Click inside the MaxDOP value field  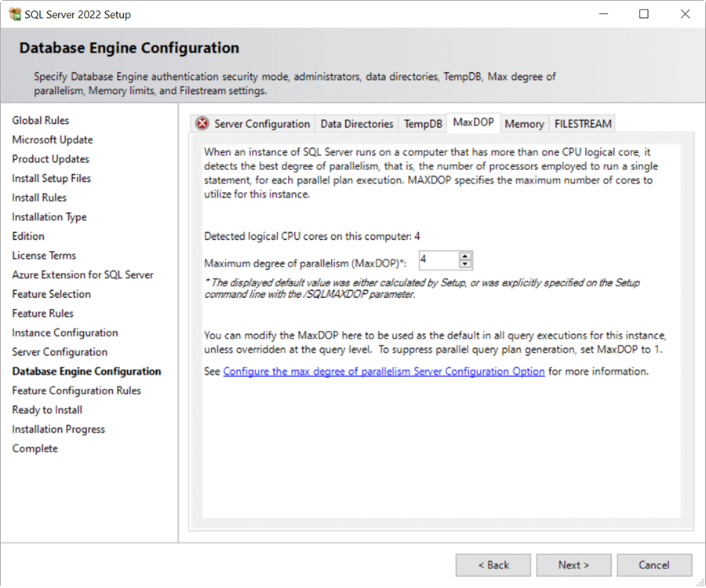coord(439,260)
